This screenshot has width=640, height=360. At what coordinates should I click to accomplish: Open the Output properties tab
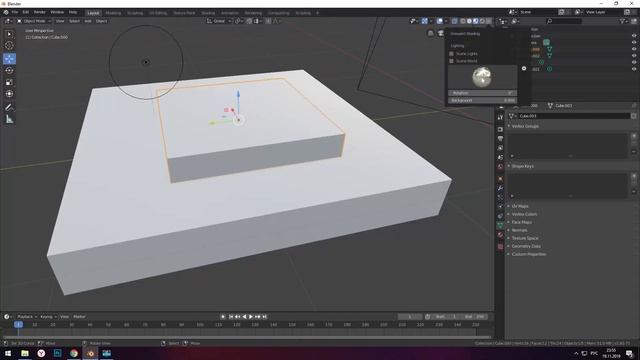[500, 139]
